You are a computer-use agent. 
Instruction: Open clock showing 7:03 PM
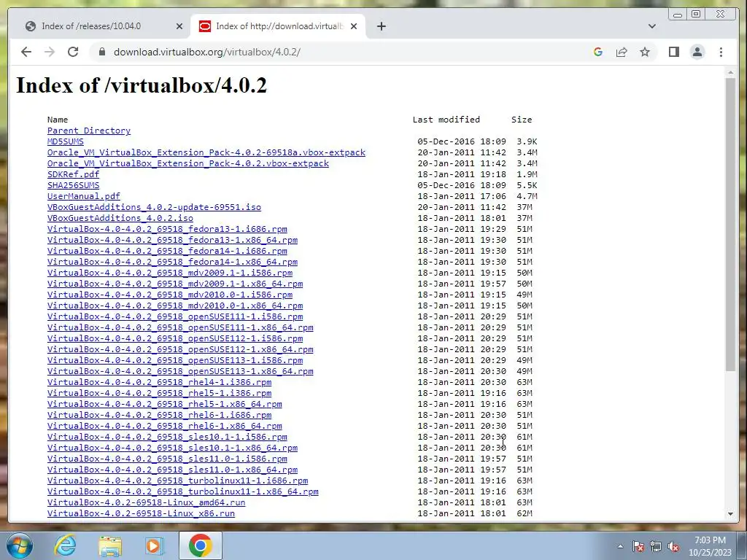point(710,546)
